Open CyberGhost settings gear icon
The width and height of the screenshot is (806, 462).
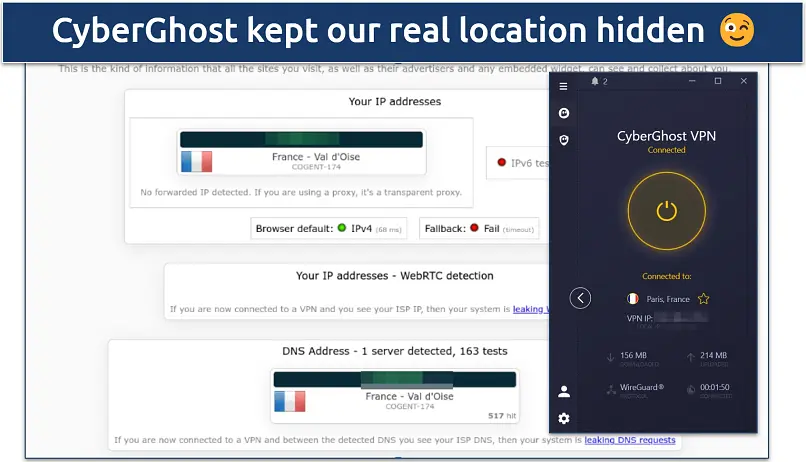coord(564,418)
